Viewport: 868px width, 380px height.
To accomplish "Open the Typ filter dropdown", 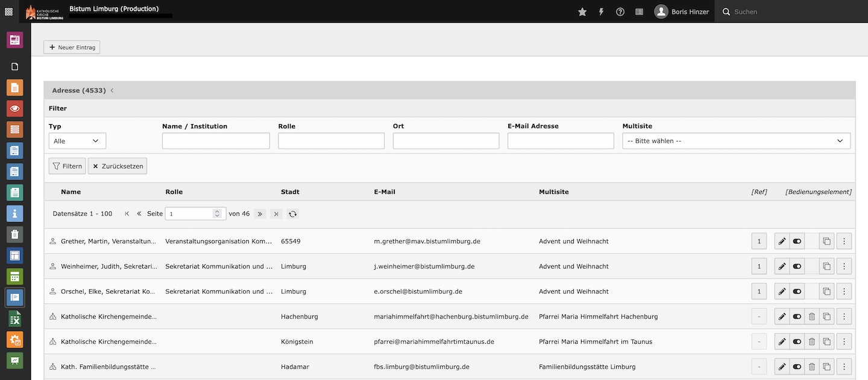I will pyautogui.click(x=77, y=140).
